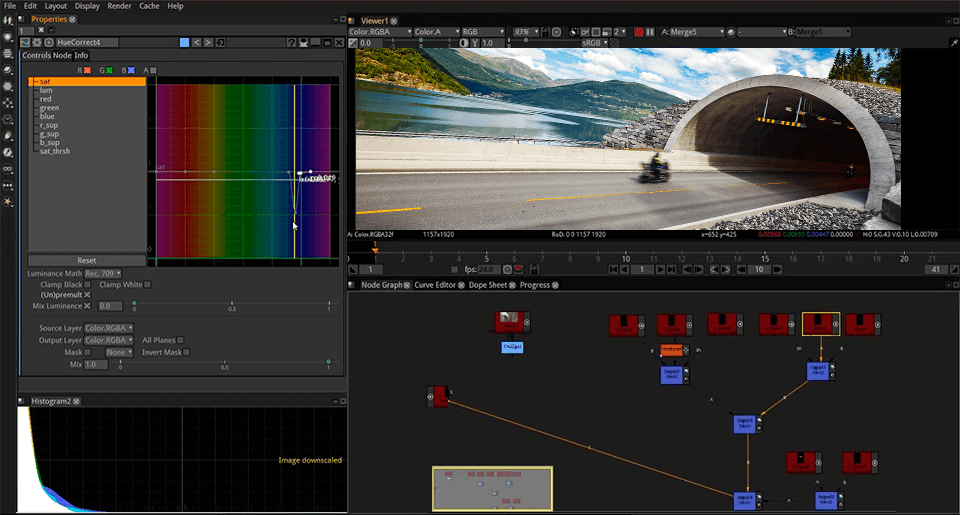The image size is (960, 515).
Task: Click the red refresh/abort render icon in viewer
Action: [639, 32]
